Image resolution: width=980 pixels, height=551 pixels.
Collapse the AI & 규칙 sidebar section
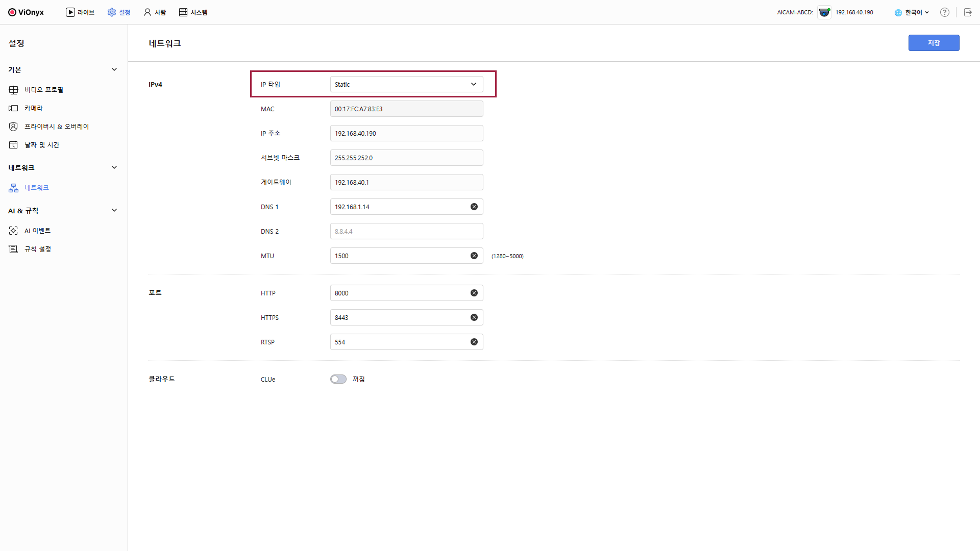pos(114,210)
